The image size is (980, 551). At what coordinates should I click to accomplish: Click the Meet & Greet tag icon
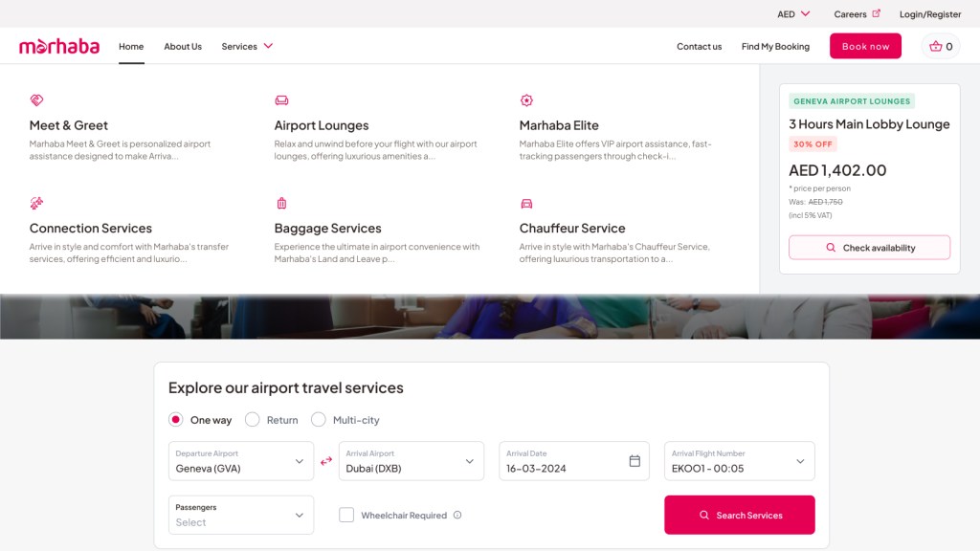click(x=36, y=100)
